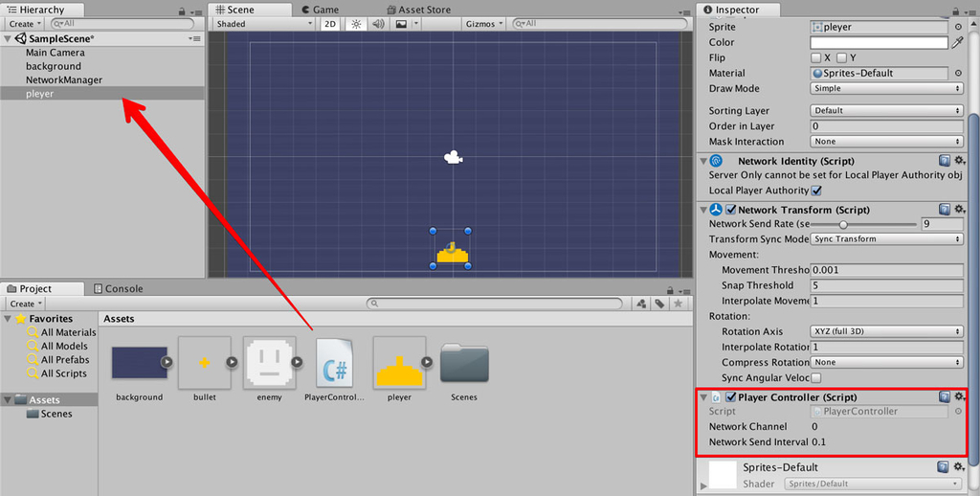Select the Scenes folder asset
This screenshot has width=980, height=496.
click(x=464, y=362)
